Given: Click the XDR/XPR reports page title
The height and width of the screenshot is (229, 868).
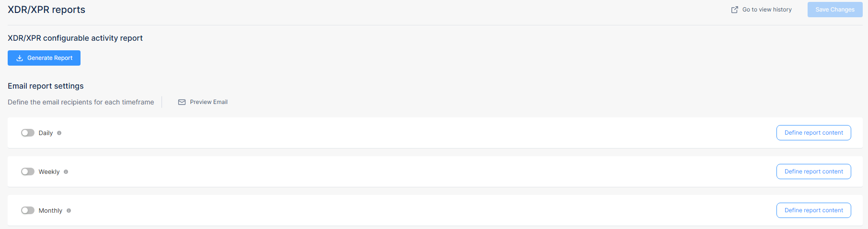Looking at the screenshot, I should coord(46,10).
